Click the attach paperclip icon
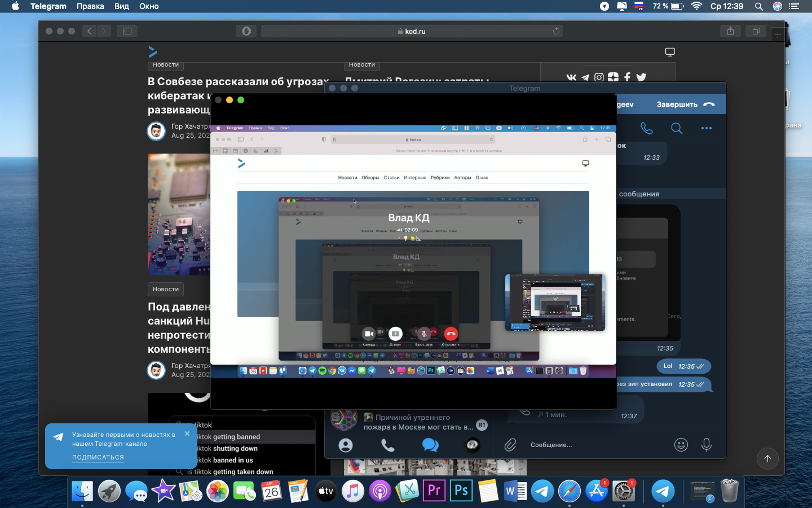 tap(510, 445)
